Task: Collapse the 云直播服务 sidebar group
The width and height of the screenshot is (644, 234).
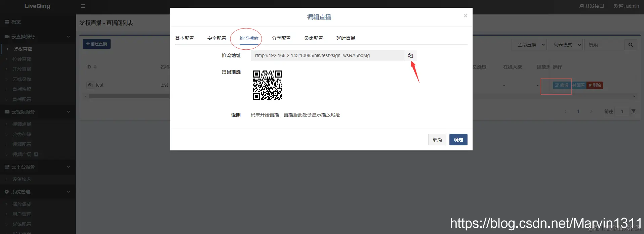Action: coord(38,37)
